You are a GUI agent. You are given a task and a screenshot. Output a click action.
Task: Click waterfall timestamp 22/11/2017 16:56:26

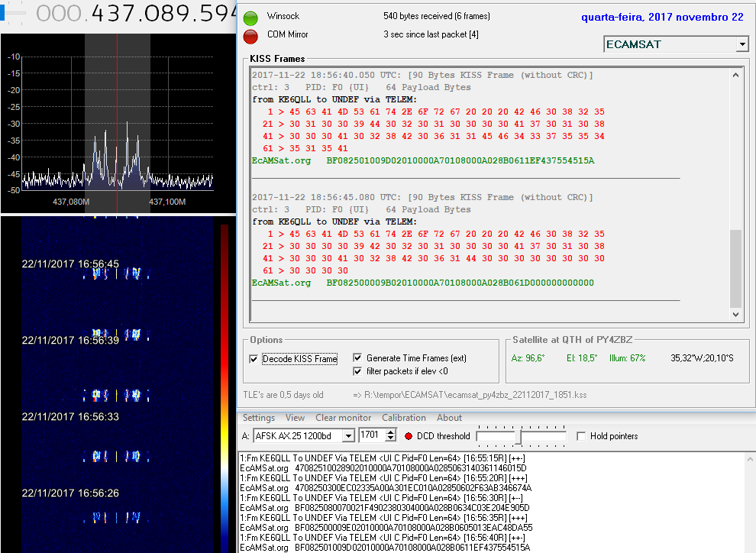[x=70, y=493]
